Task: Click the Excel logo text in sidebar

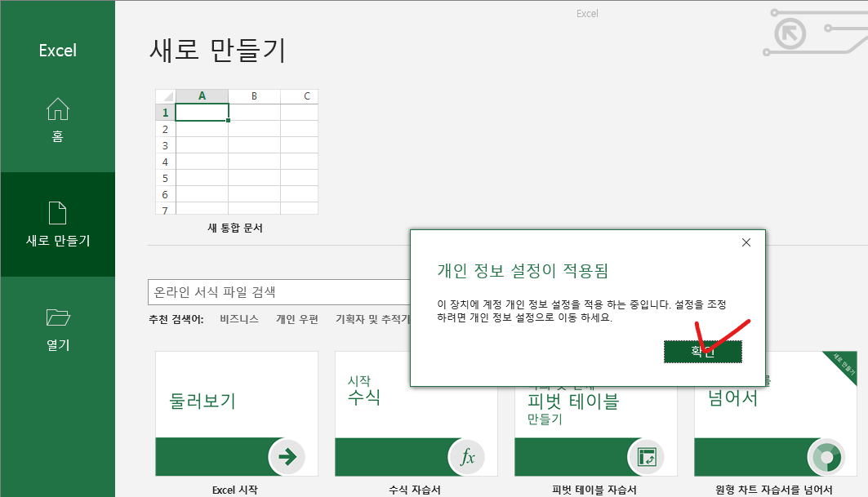Action: click(x=58, y=51)
